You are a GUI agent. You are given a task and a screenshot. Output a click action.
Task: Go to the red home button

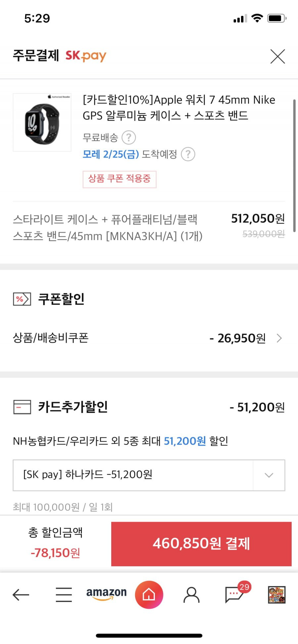click(x=149, y=595)
